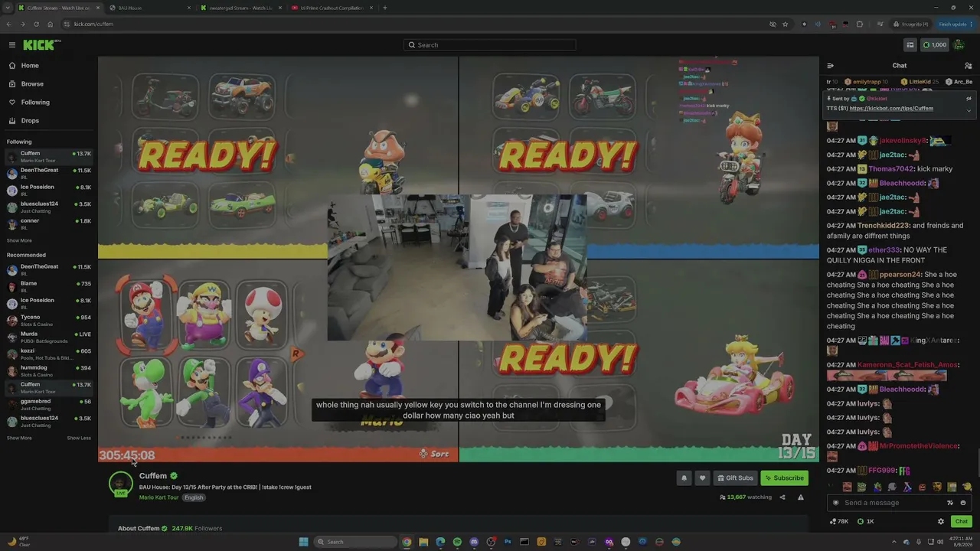This screenshot has height=551, width=980.
Task: Reload the page
Action: click(x=36, y=24)
